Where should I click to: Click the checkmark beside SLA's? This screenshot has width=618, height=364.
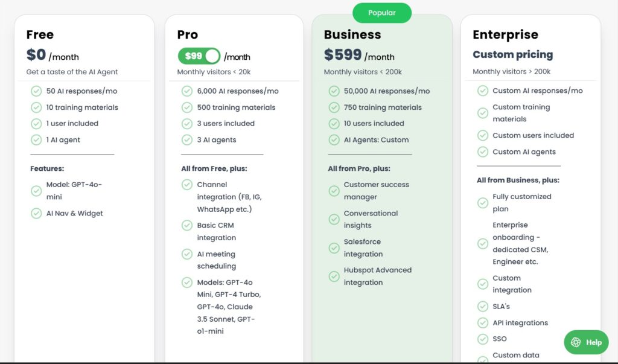click(483, 306)
